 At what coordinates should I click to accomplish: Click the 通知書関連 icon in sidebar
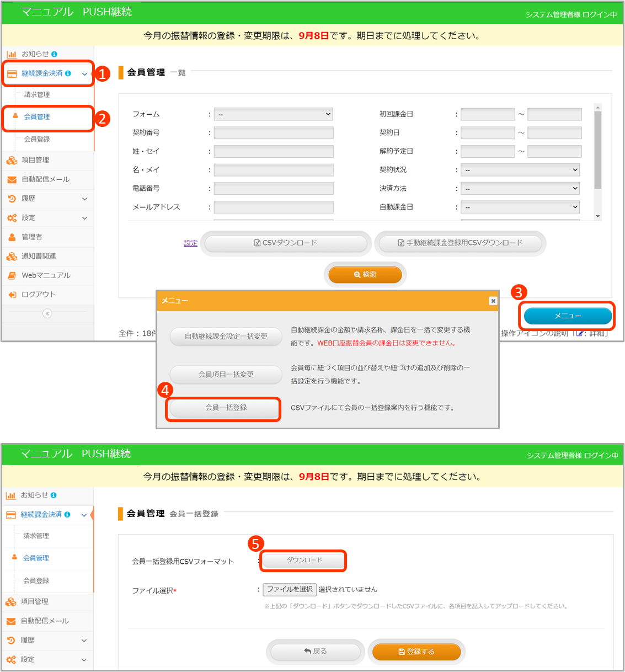[x=12, y=257]
